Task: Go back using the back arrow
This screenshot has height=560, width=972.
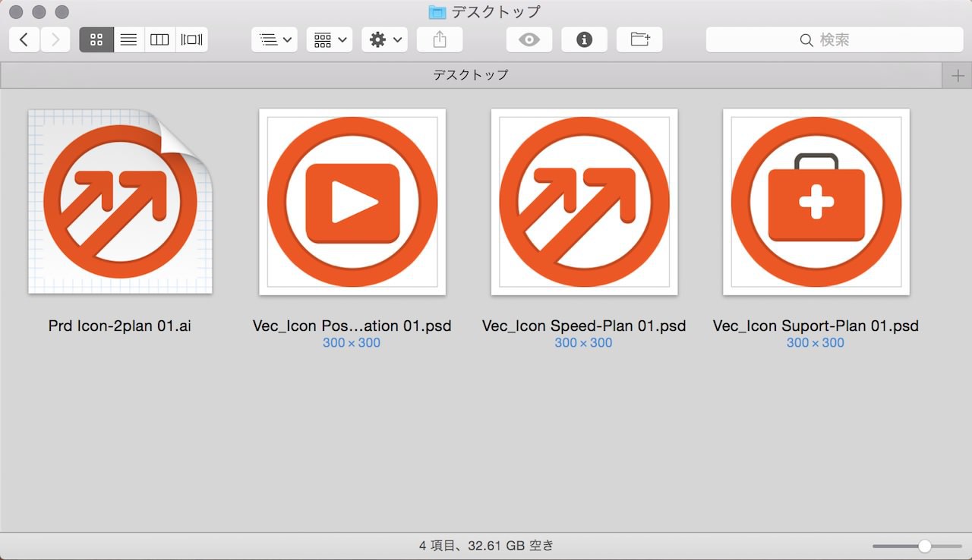Action: pos(24,40)
